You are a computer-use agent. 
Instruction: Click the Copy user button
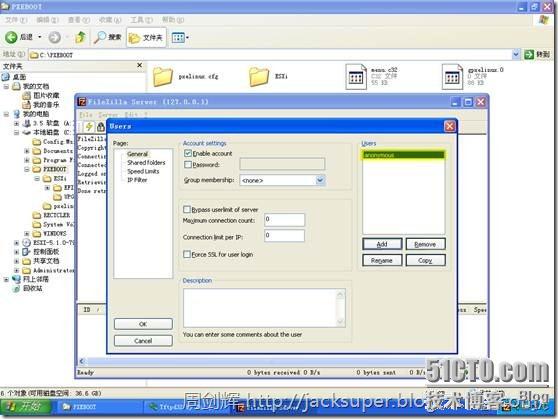tap(425, 260)
